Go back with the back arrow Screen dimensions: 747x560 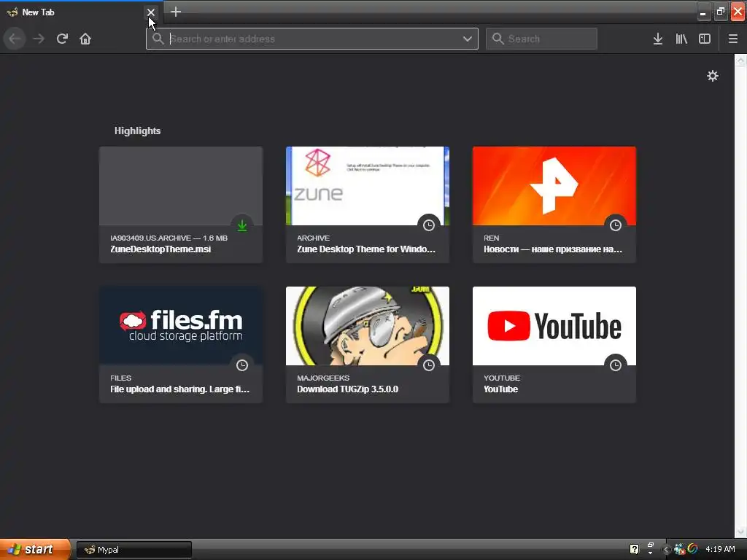point(15,39)
